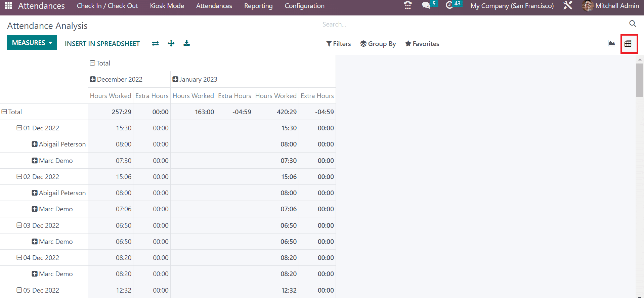Download the pivot table as xlsx
644x298 pixels.
186,43
